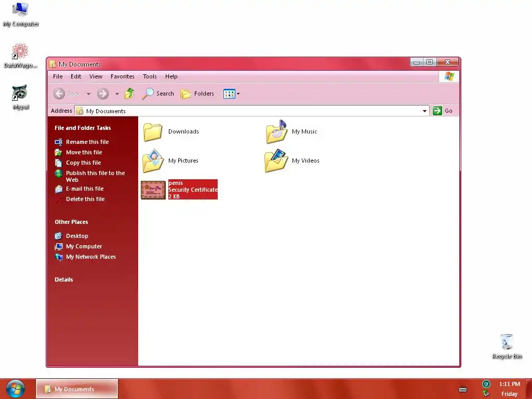Go to My Computer in Other Places
This screenshot has height=399, width=532.
point(84,246)
